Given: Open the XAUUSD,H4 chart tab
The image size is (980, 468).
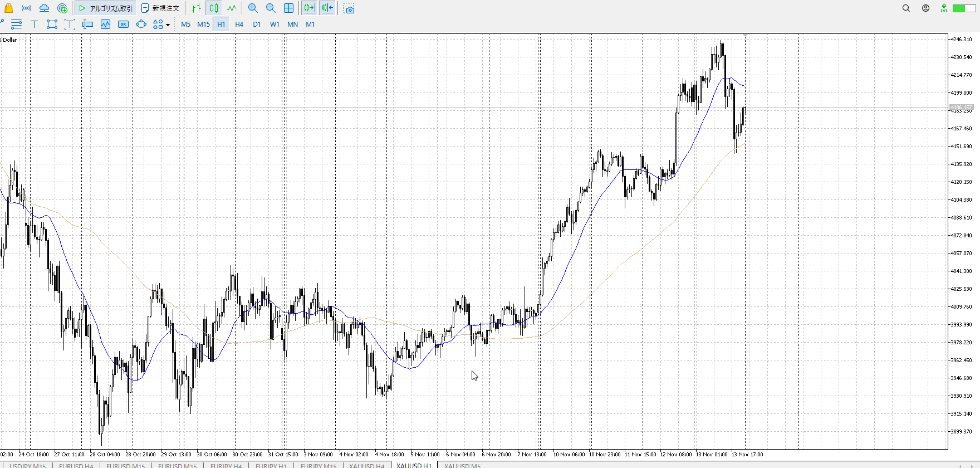Looking at the screenshot, I should click(366, 465).
